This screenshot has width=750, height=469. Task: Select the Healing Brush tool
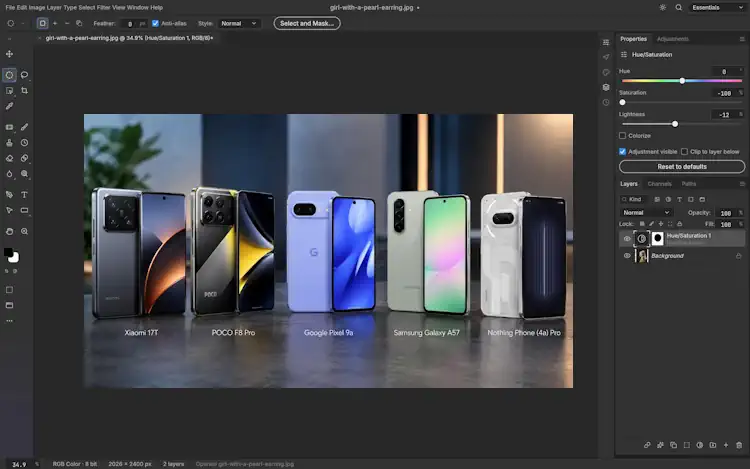click(x=24, y=158)
